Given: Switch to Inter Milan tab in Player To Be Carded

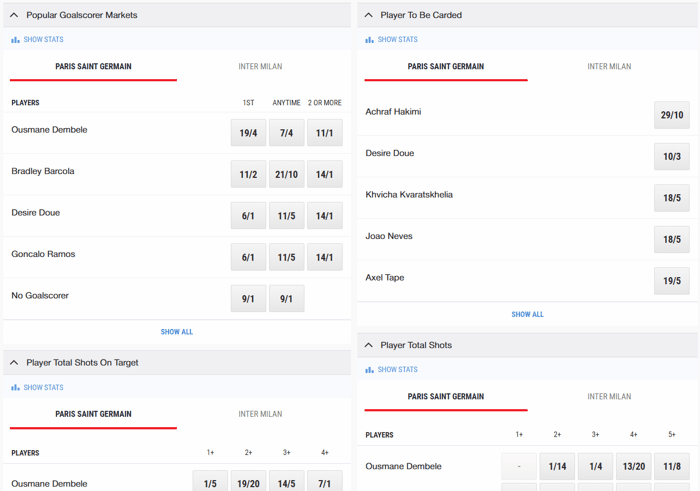Looking at the screenshot, I should click(x=609, y=67).
